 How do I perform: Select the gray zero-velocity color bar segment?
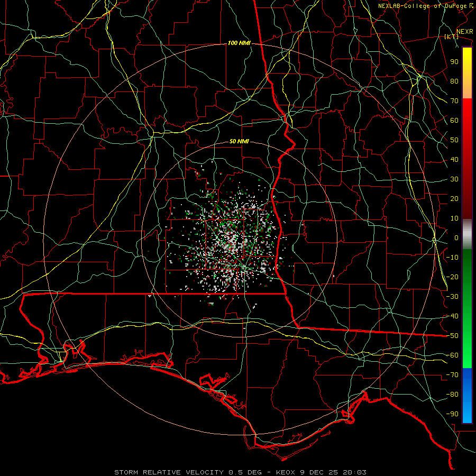[467, 234]
